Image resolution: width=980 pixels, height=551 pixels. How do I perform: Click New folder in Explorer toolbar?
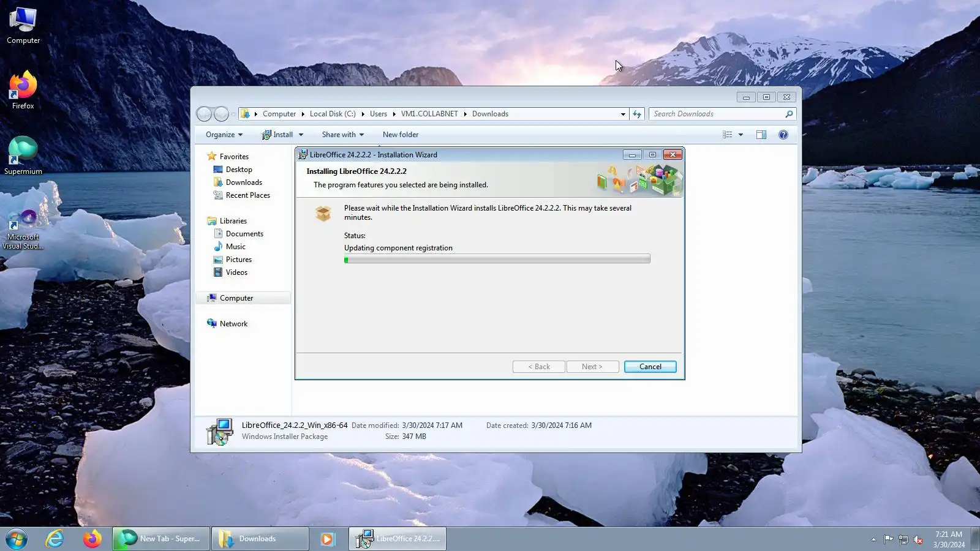[x=401, y=135]
